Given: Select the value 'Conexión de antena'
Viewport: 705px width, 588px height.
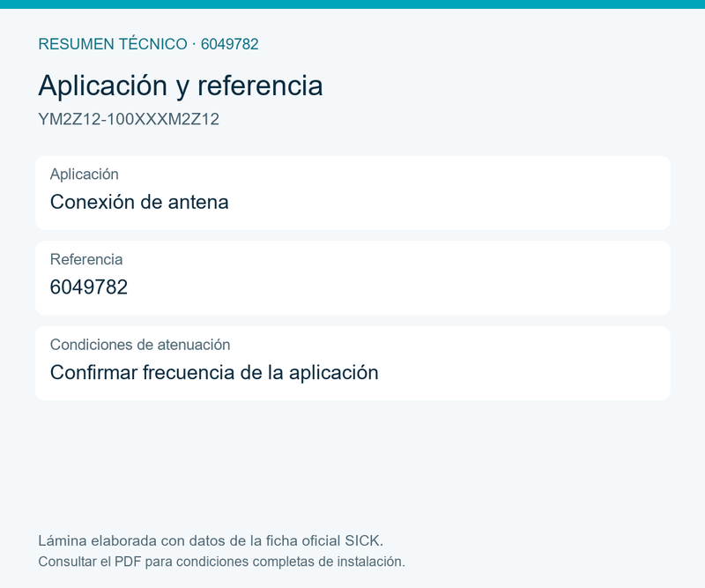Looking at the screenshot, I should coord(139,202).
